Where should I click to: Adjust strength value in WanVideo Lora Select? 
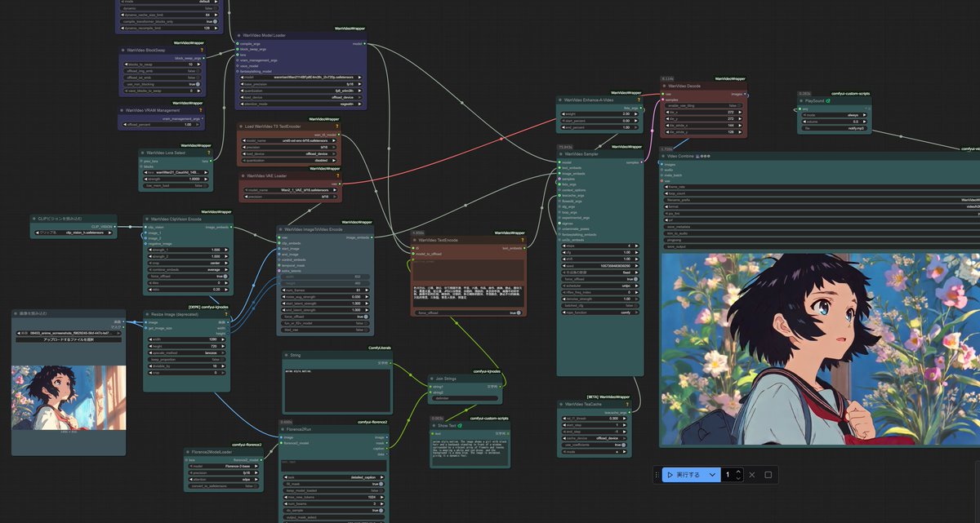click(176, 179)
